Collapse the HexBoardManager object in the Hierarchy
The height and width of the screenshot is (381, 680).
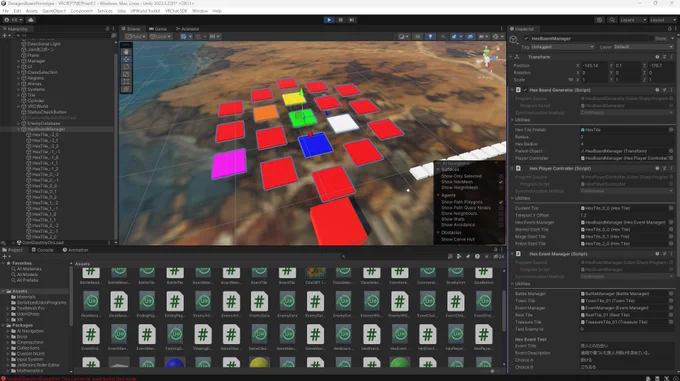click(x=18, y=129)
